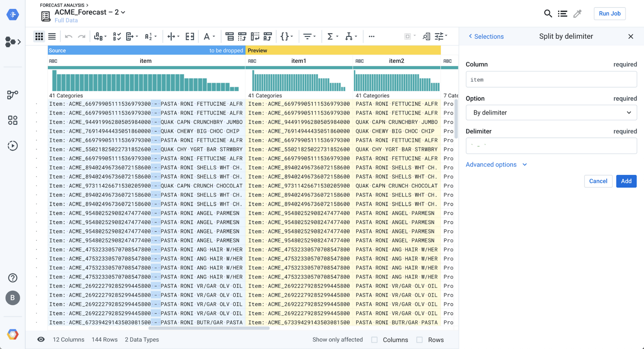Open the filter rows dropdown

pyautogui.click(x=310, y=36)
